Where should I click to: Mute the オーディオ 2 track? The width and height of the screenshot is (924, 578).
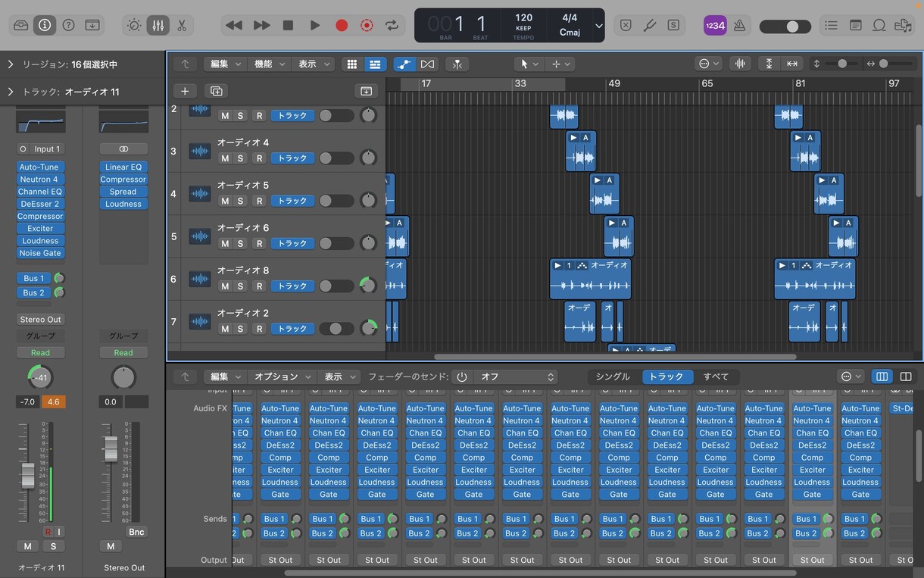(x=225, y=329)
